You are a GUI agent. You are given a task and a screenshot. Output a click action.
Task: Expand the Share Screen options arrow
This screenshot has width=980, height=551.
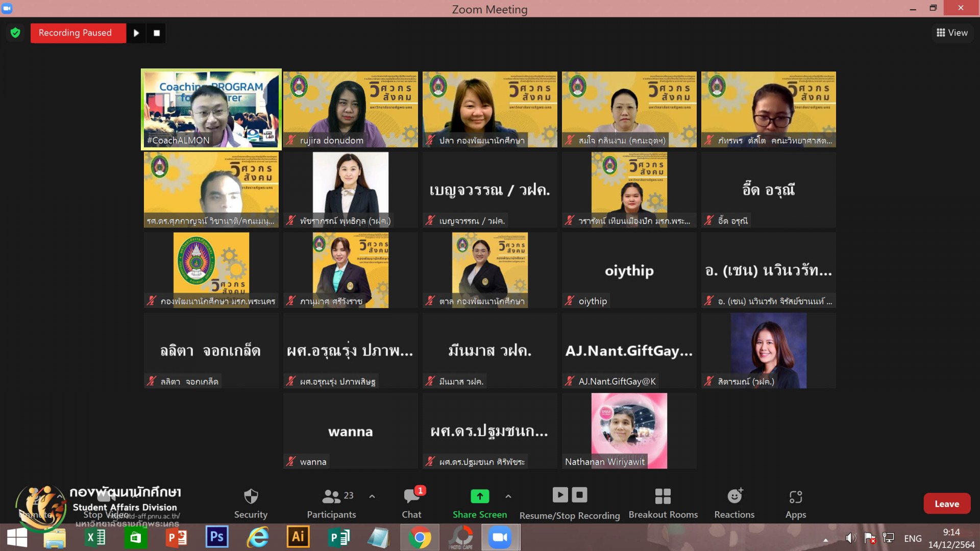(508, 496)
